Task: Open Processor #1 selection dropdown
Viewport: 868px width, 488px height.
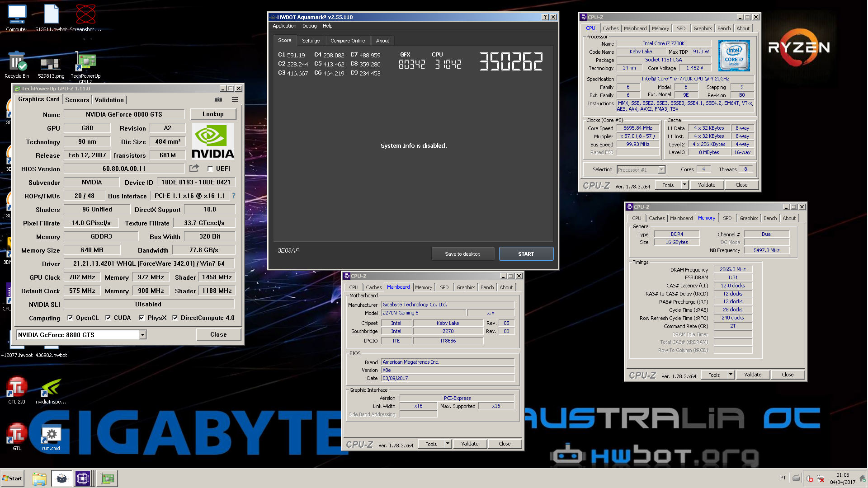Action: pos(661,170)
